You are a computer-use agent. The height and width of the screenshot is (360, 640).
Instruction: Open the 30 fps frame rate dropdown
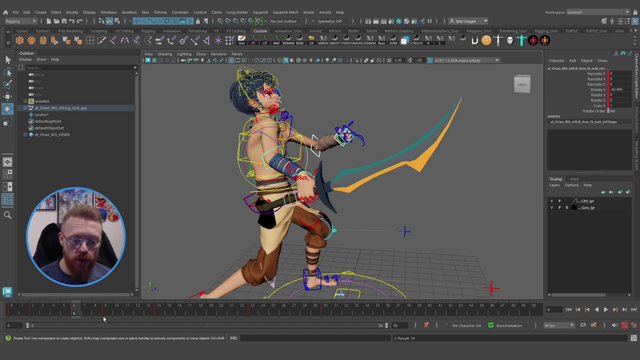click(559, 325)
